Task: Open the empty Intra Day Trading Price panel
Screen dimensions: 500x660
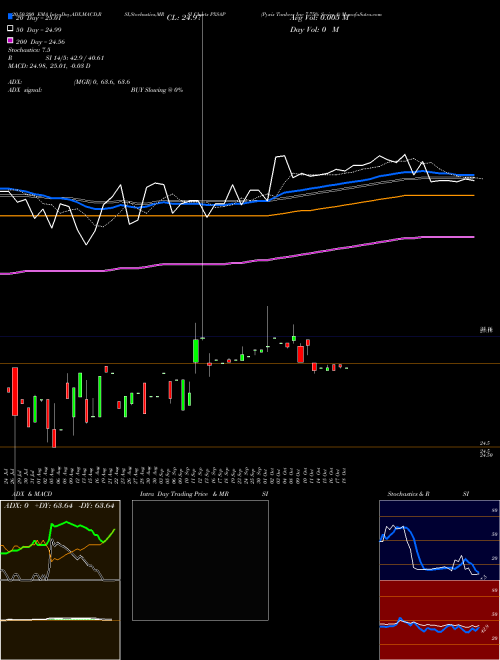Action: [x=200, y=560]
